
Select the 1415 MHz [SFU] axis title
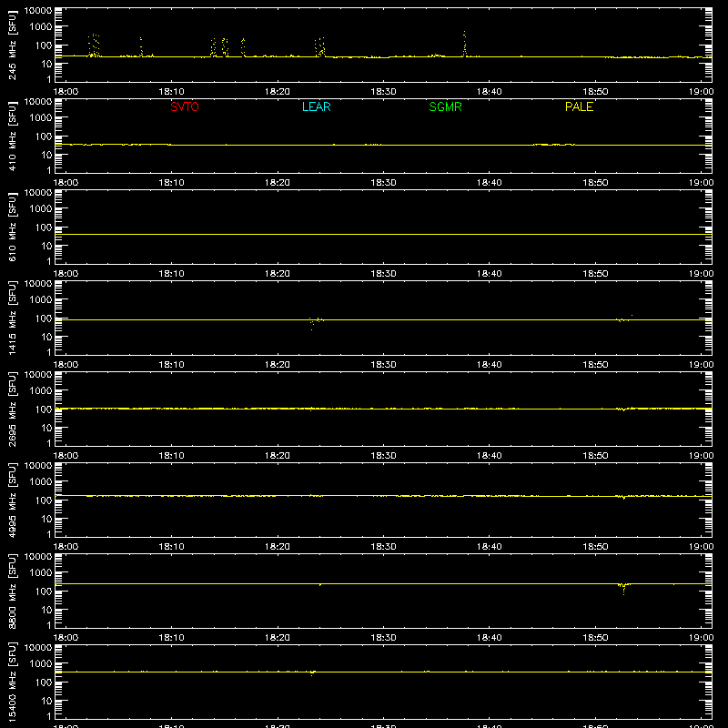pos(12,318)
